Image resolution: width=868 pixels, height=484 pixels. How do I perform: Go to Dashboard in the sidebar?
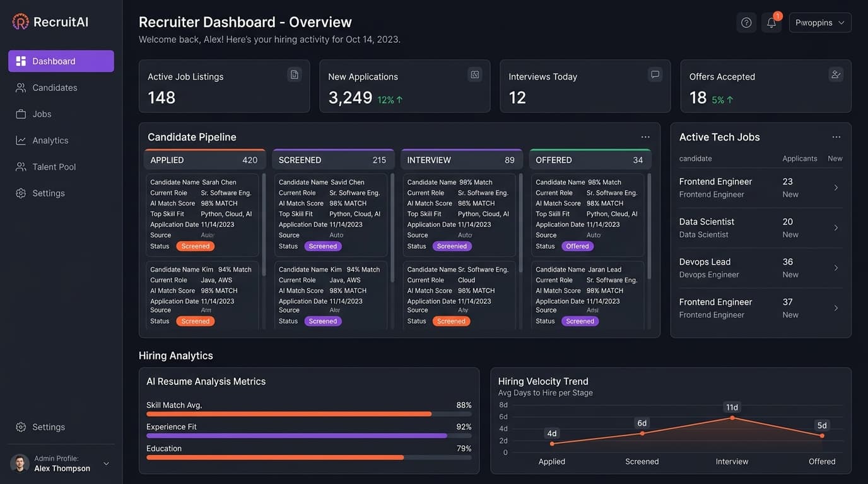(x=61, y=61)
